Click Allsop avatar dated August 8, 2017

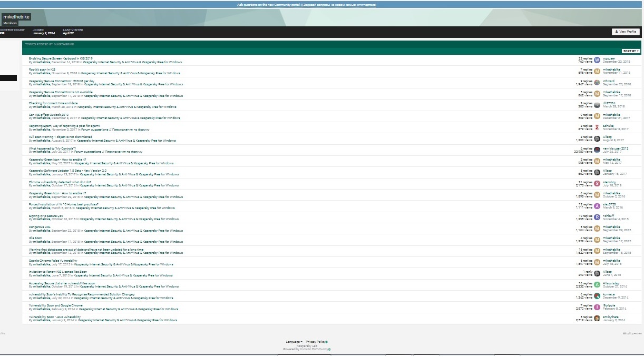click(597, 138)
